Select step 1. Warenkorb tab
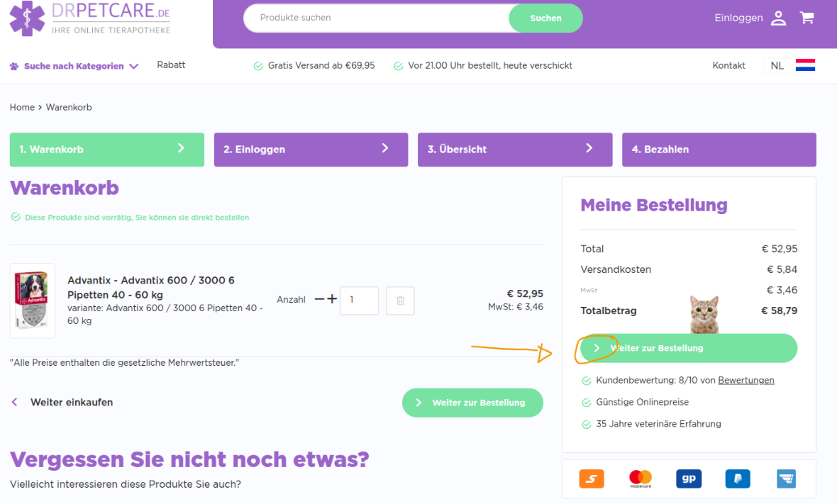Image resolution: width=837 pixels, height=504 pixels. [107, 150]
